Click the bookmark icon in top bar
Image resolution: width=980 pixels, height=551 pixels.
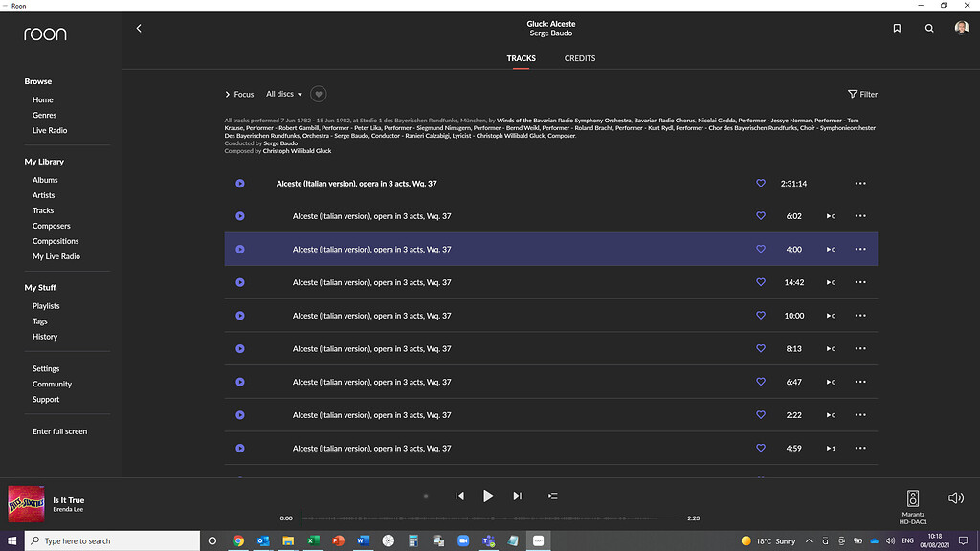(x=897, y=28)
